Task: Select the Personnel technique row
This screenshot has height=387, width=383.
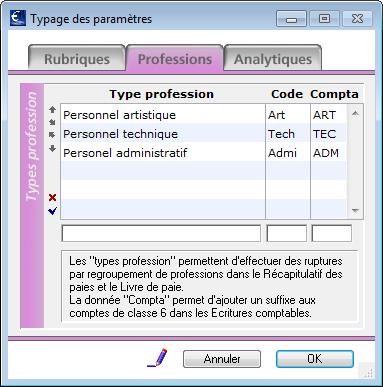Action: [x=204, y=134]
